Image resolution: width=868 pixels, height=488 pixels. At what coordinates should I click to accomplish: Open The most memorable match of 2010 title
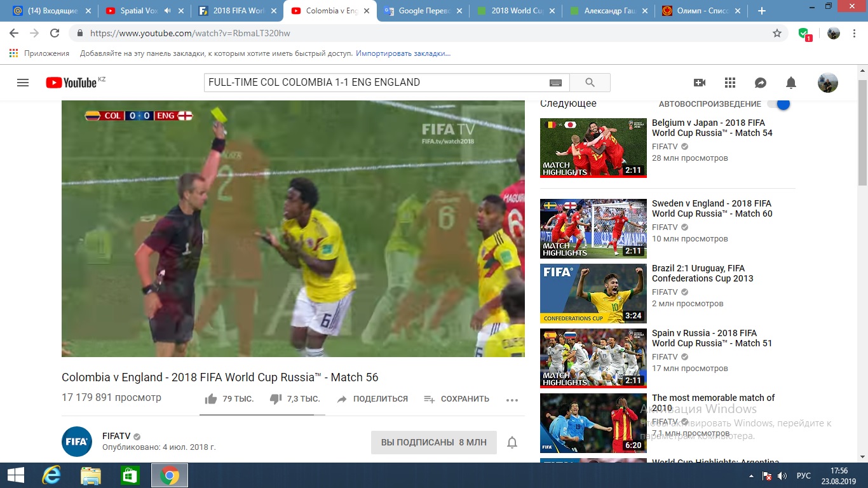[x=714, y=403]
